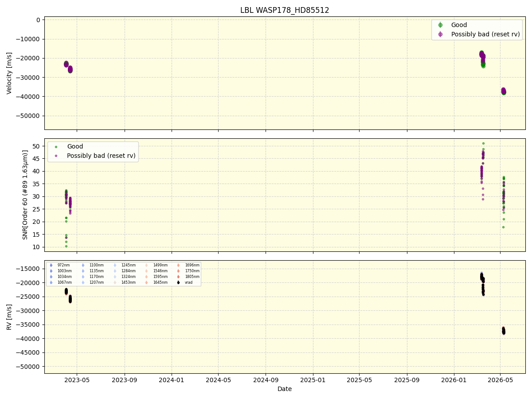Click the −45000 tick on the RV axis
Image resolution: width=532 pixels, height=399 pixels.
coord(29,353)
